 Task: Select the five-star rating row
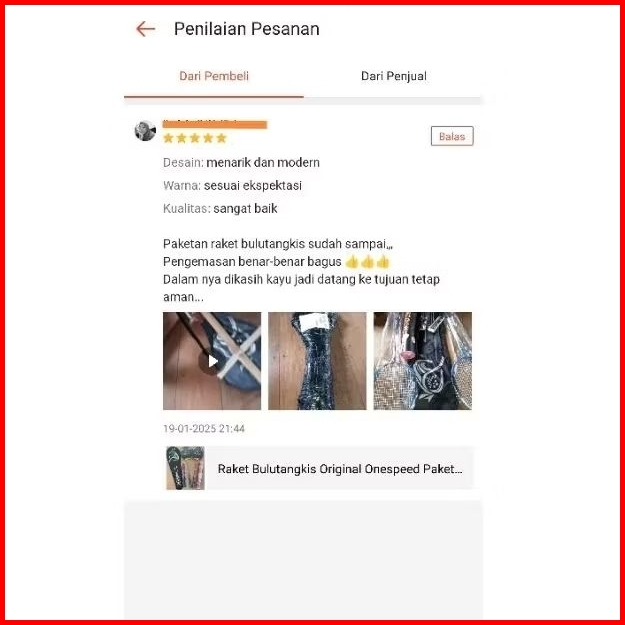click(x=195, y=138)
